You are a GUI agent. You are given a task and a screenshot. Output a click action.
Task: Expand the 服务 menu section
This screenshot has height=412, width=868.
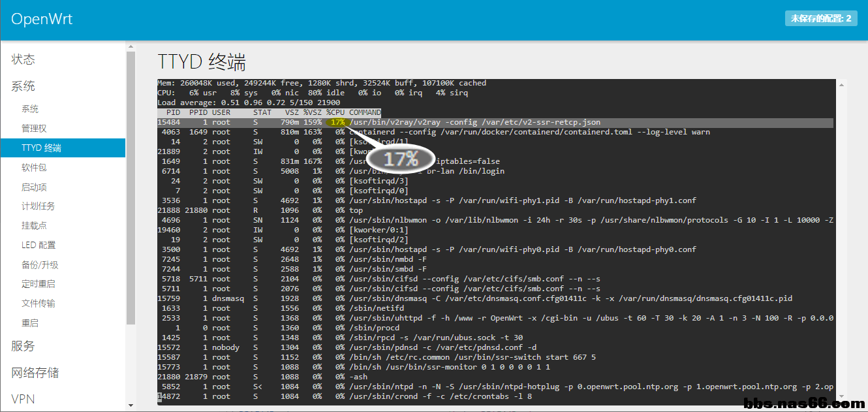(x=23, y=346)
